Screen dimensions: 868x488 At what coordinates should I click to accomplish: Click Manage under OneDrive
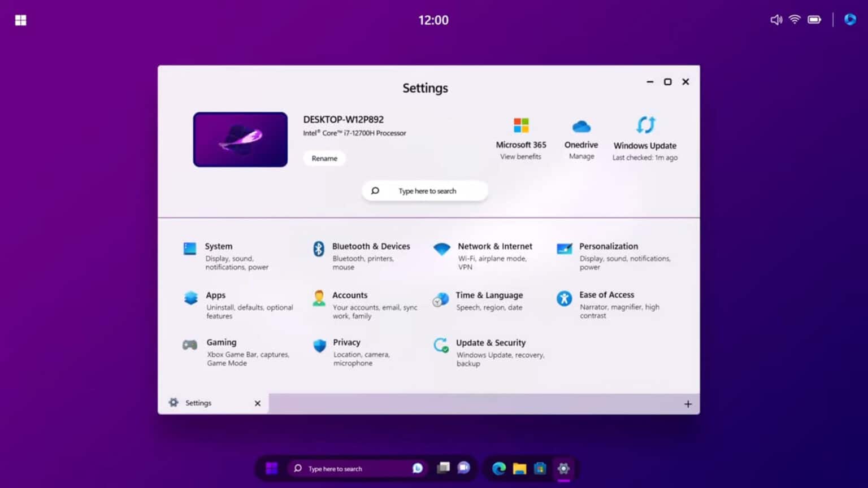(581, 156)
